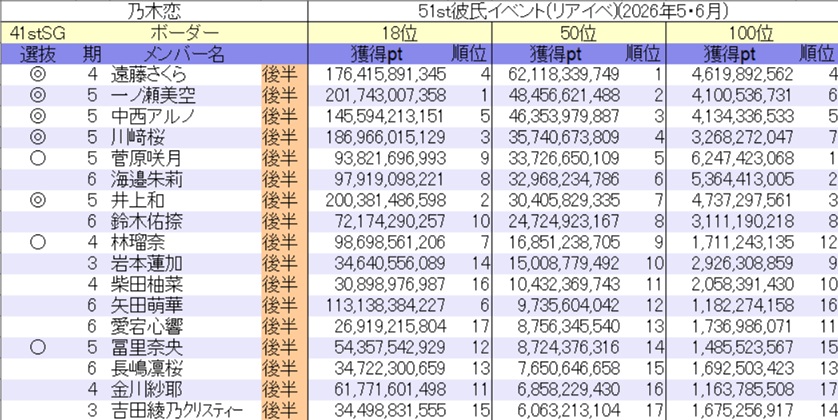Click the 獲得pt header under 100位
Screen dimensions: 838x420
[x=730, y=54]
